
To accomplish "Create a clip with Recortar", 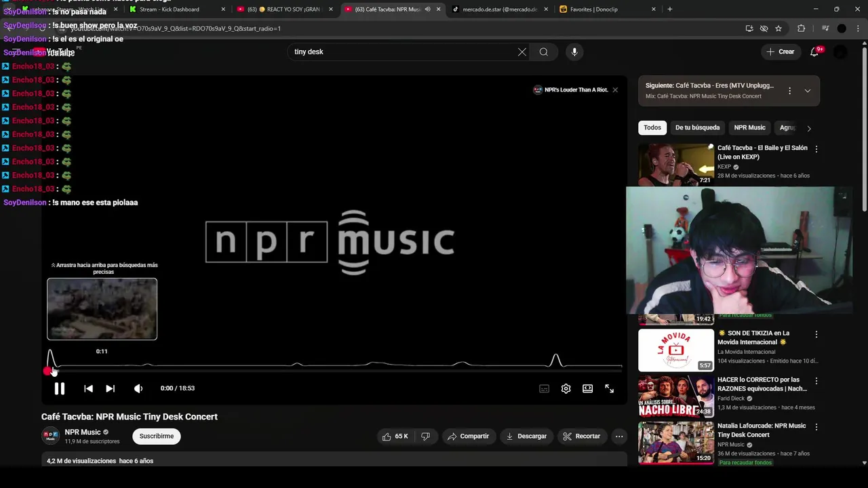I will (x=582, y=436).
